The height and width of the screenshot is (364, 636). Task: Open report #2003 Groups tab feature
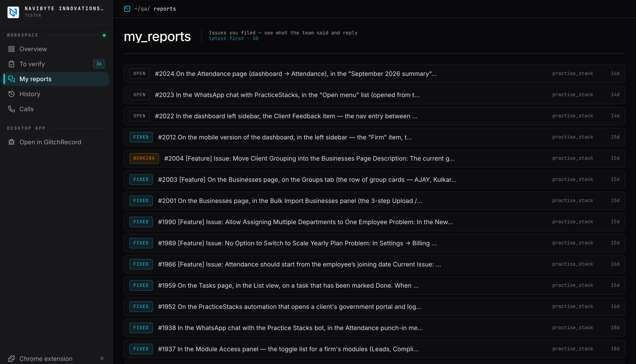pyautogui.click(x=374, y=180)
